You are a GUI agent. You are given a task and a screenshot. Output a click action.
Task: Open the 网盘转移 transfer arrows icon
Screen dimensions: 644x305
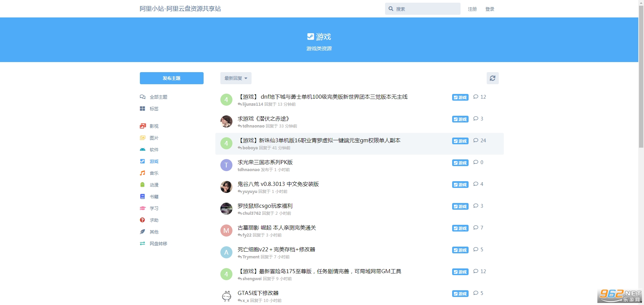(x=143, y=244)
